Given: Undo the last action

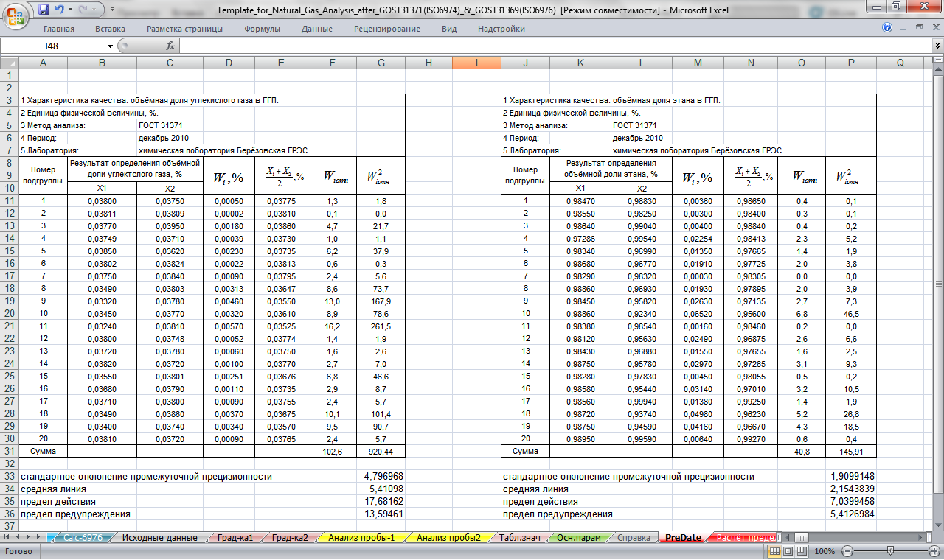Looking at the screenshot, I should pos(59,10).
